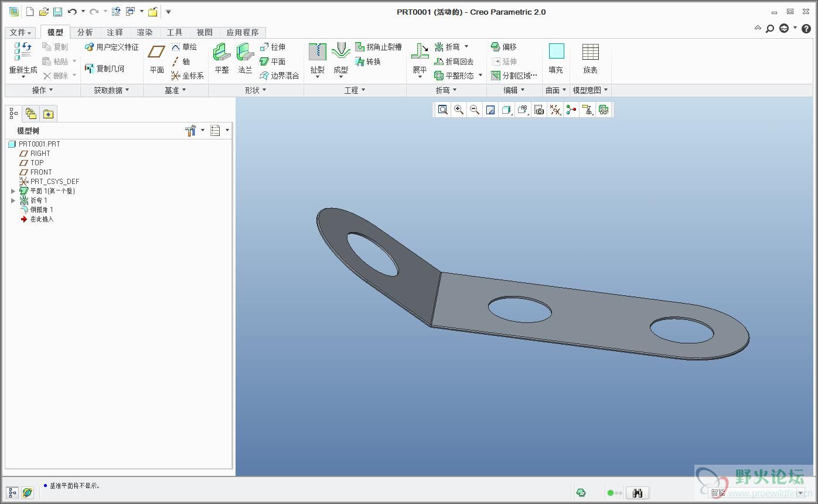
Task: Toggle datum display filters icon in view toolbar
Action: [x=555, y=110]
